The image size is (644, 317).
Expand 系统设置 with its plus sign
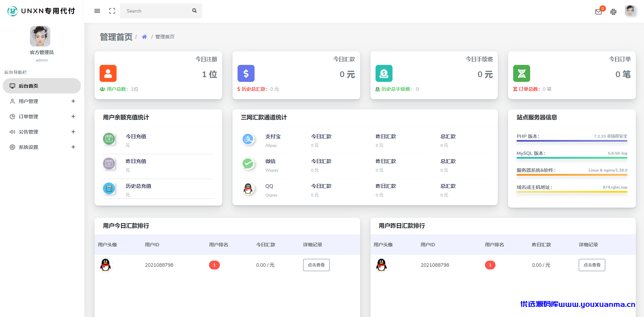tap(73, 147)
